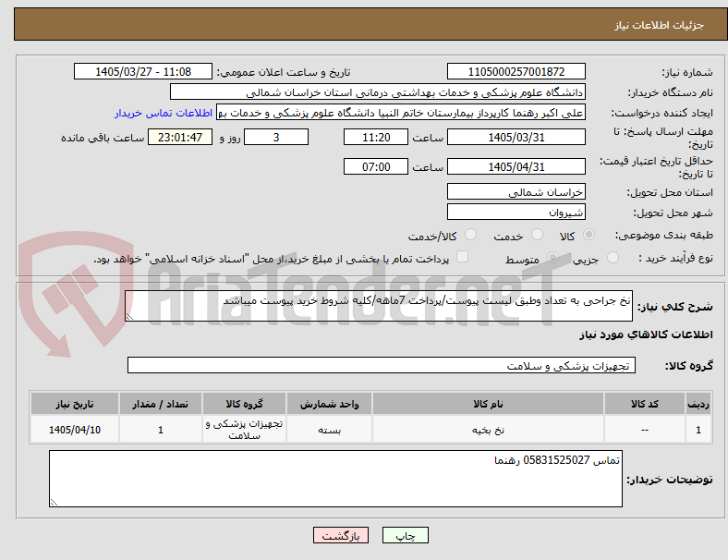Click the general need description textarea
This screenshot has height=560, width=728.
pyautogui.click(x=379, y=306)
